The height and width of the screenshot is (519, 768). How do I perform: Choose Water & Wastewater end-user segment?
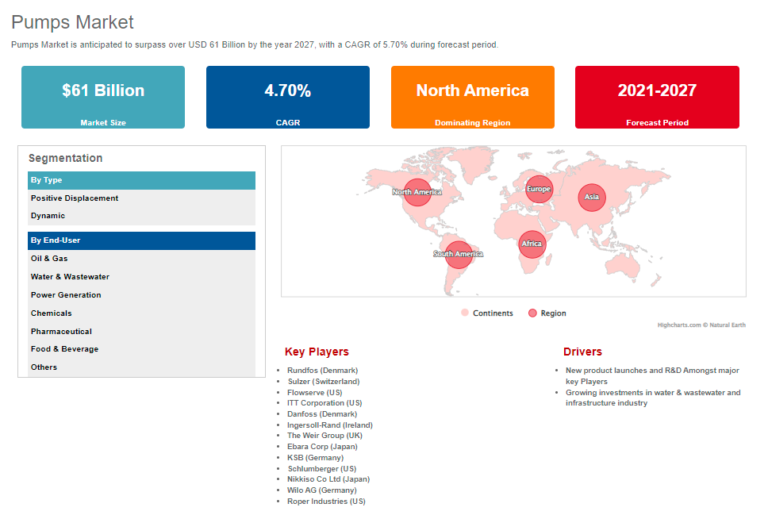coord(70,276)
